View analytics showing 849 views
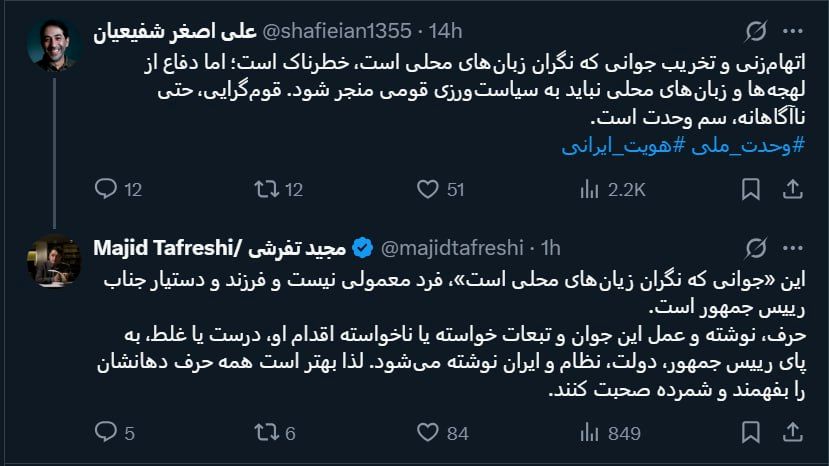The height and width of the screenshot is (466, 829). coord(589,432)
